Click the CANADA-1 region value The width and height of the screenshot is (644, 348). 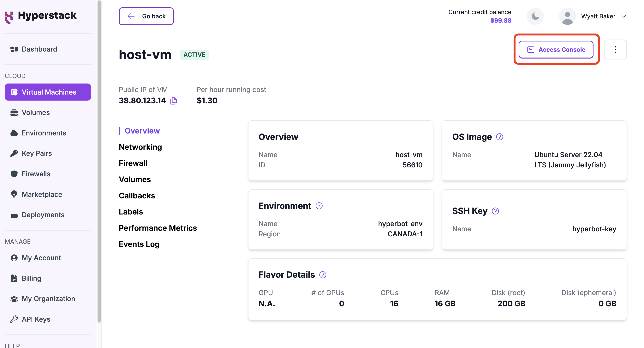pyautogui.click(x=405, y=234)
